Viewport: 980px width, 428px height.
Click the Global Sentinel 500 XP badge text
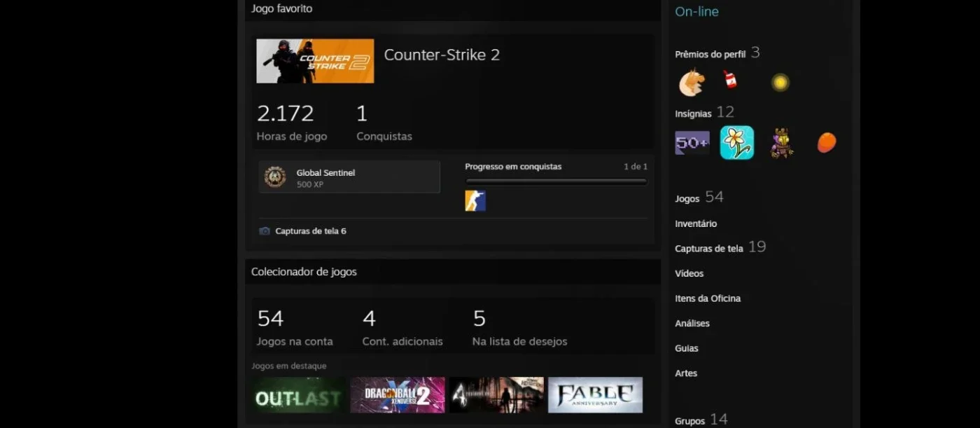(325, 178)
